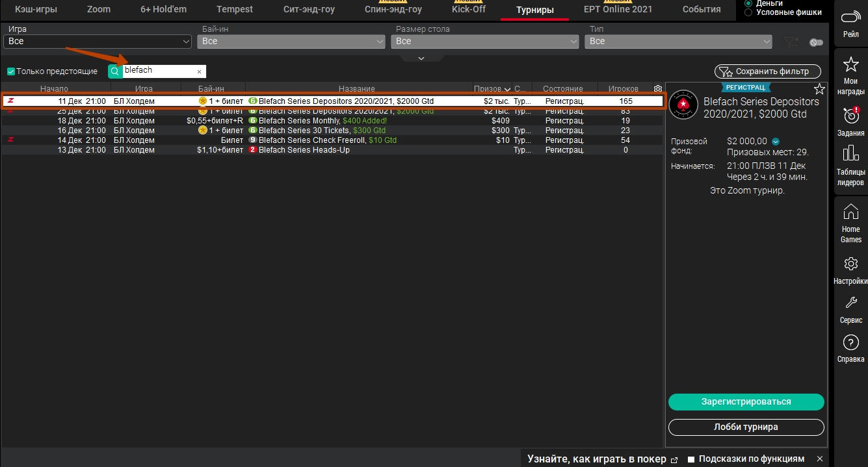
Task: Toggle the filter on/off switch
Action: tap(816, 43)
